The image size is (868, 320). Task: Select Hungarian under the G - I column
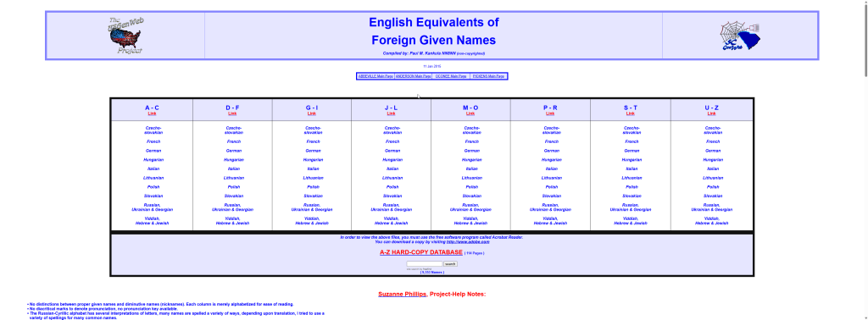313,160
